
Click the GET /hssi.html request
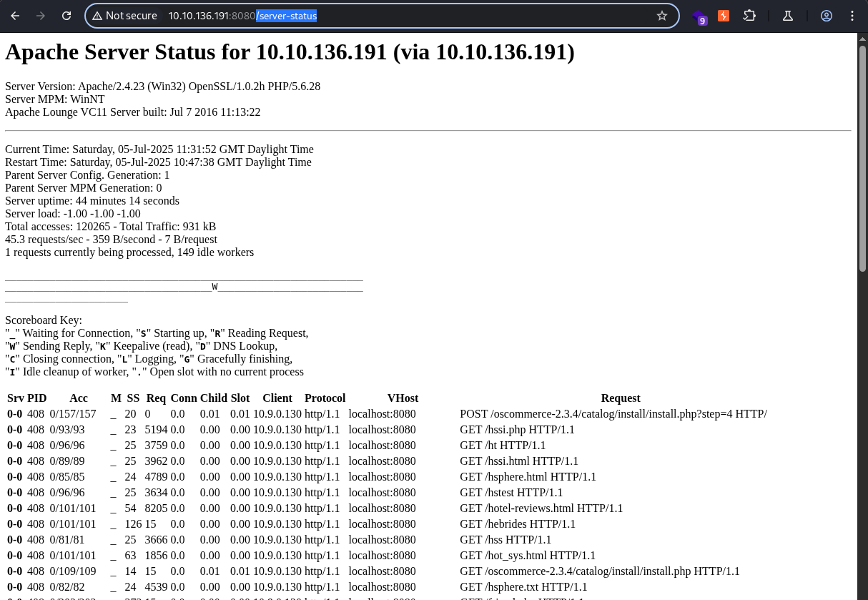(519, 461)
